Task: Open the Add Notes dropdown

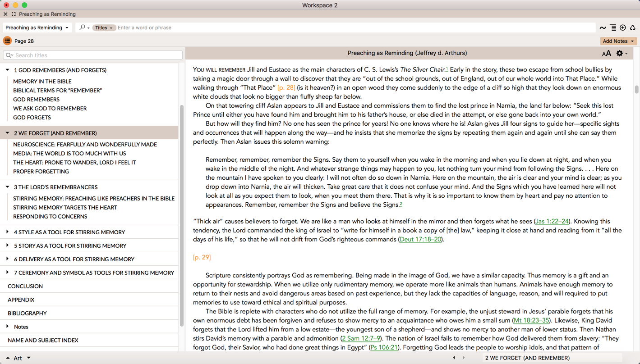Action: 618,41
